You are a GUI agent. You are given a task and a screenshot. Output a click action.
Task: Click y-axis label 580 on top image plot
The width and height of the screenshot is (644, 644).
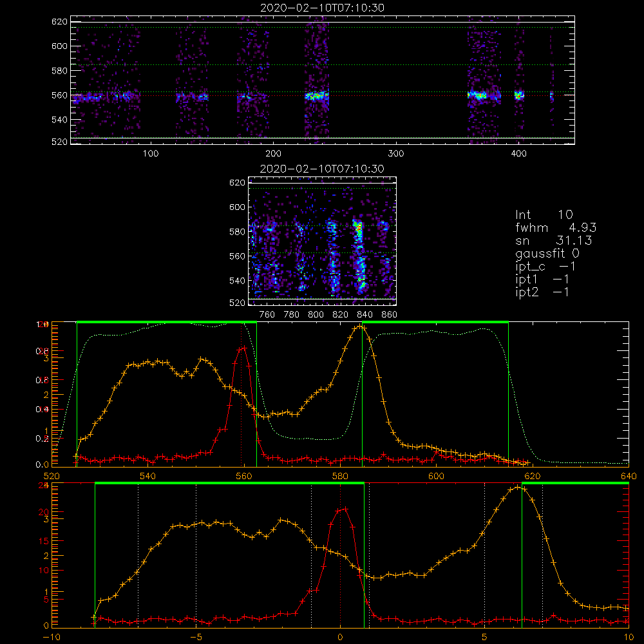click(59, 71)
